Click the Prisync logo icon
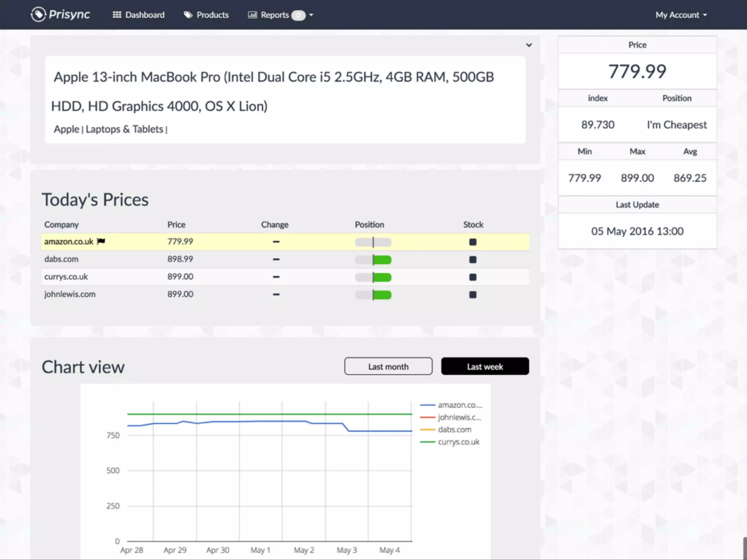The image size is (747, 560). (38, 15)
